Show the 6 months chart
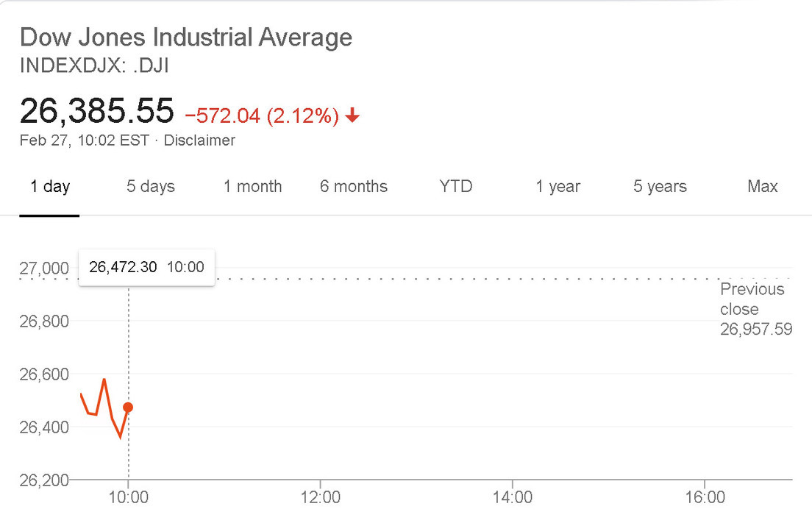The height and width of the screenshot is (523, 812). (354, 187)
